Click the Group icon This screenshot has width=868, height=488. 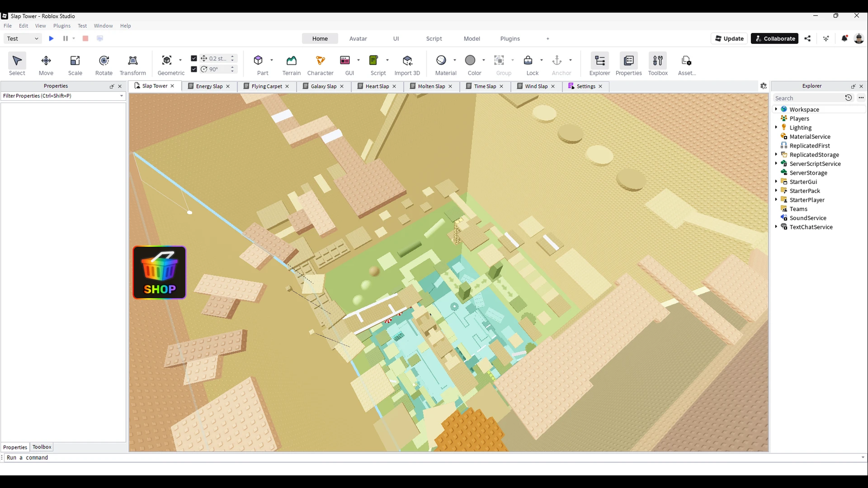click(x=499, y=61)
